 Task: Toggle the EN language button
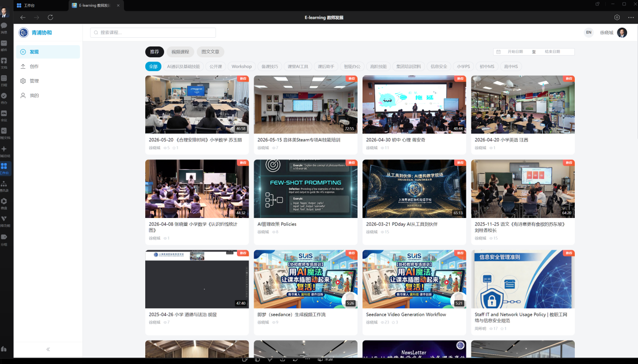[589, 32]
